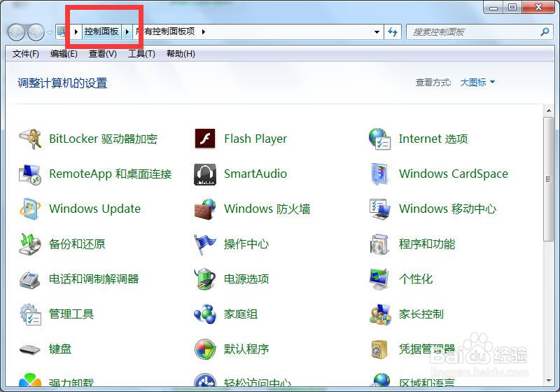Open the 电话和调制解调器 icon
560x392 pixels.
(30, 279)
